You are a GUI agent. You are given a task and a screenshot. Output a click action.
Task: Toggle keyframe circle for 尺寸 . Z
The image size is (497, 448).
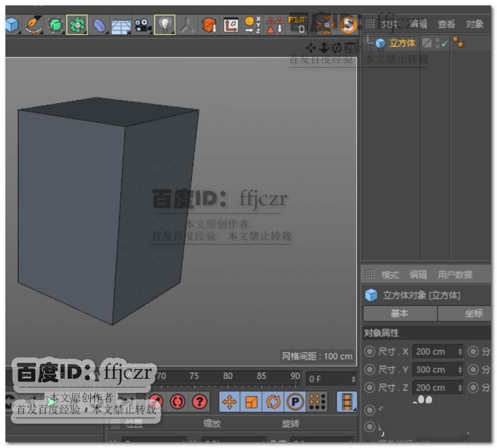tap(370, 387)
